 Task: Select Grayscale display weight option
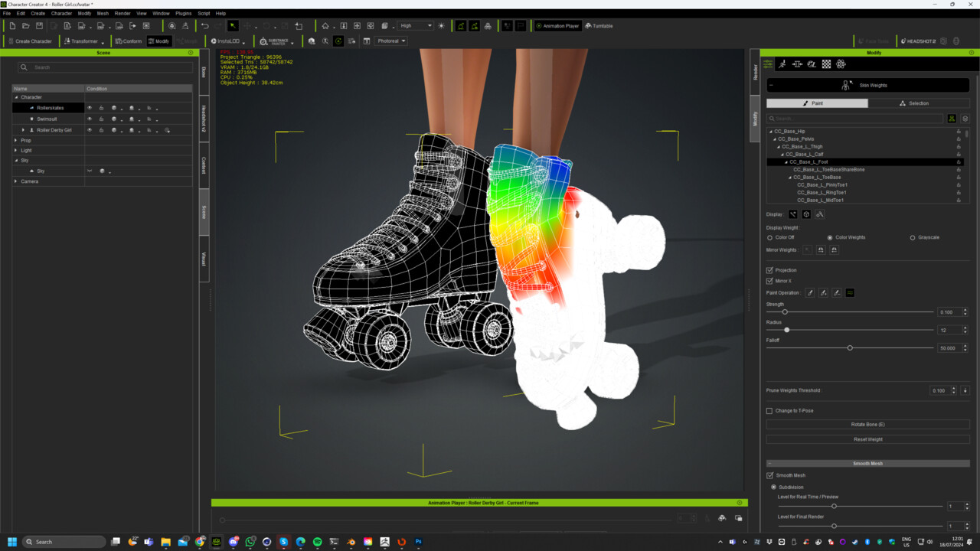pos(913,237)
